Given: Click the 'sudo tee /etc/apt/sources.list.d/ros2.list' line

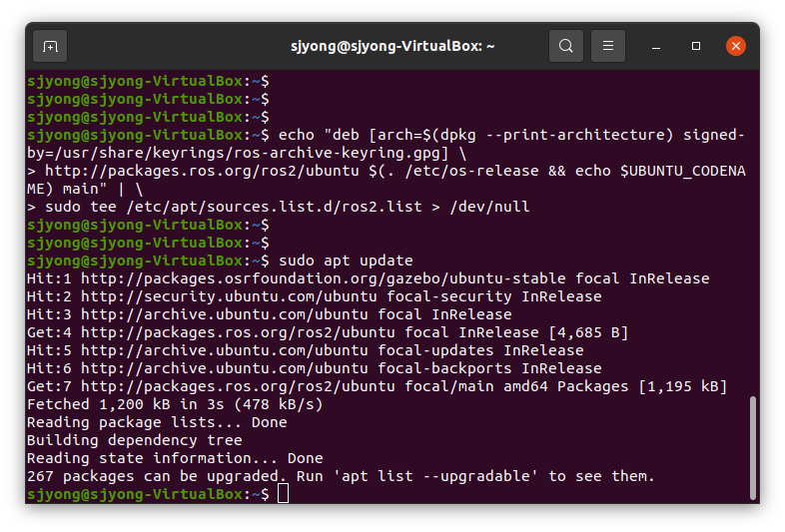Looking at the screenshot, I should coord(279,207).
